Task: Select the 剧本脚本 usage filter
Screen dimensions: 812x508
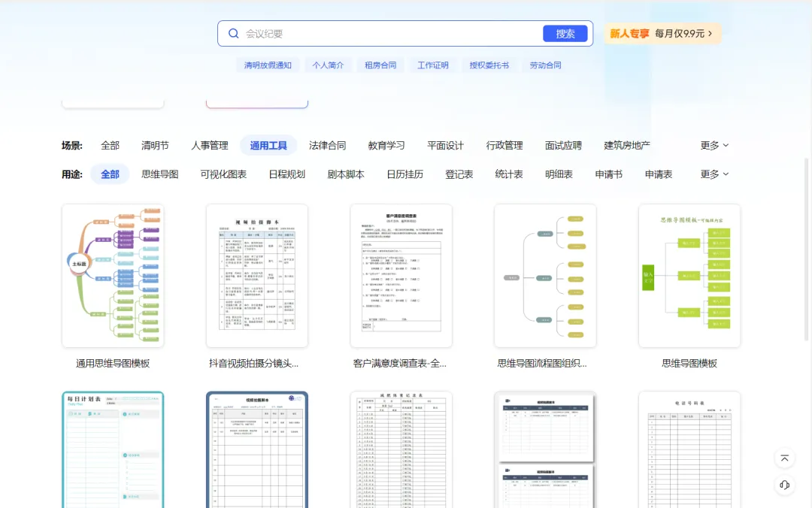Action: [x=345, y=174]
